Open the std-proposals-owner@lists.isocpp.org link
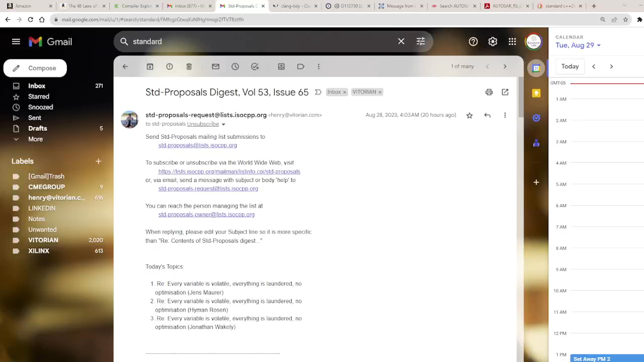 [x=206, y=215]
